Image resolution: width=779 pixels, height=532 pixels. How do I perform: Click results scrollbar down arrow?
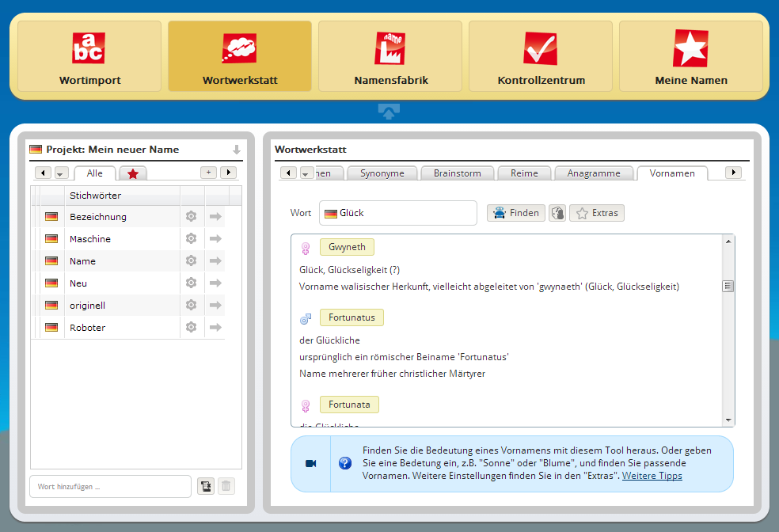[728, 420]
